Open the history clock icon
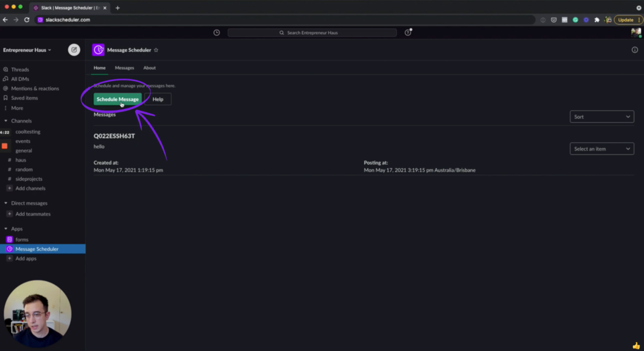The image size is (644, 351). click(216, 32)
